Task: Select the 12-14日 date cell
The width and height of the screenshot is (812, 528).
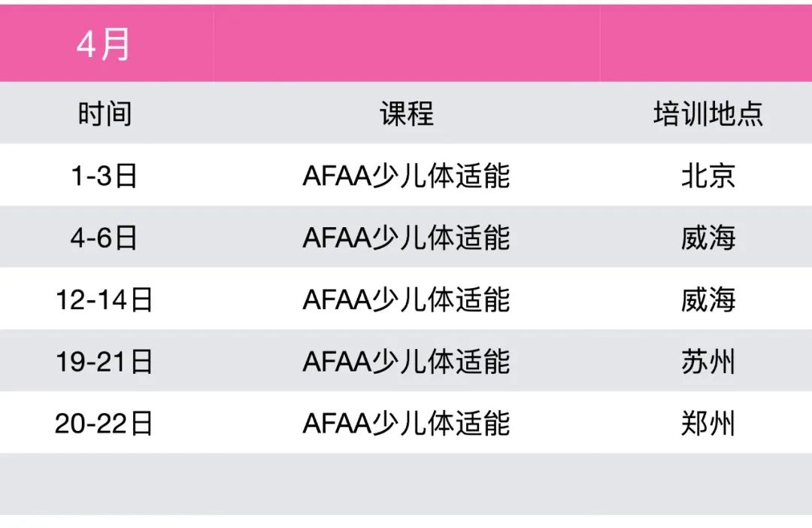Action: (105, 299)
